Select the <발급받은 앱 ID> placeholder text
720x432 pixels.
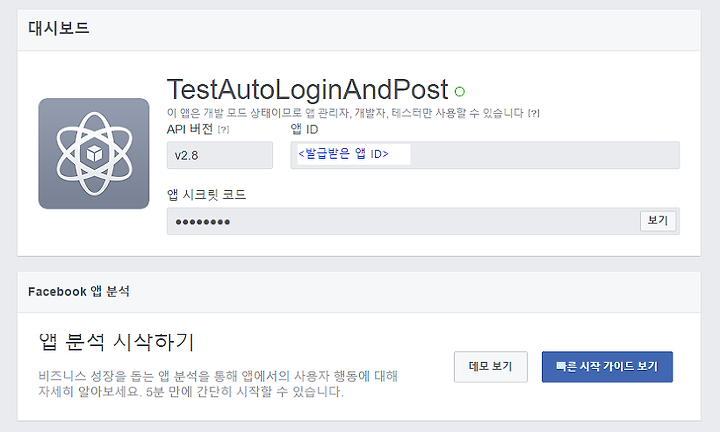[343, 154]
